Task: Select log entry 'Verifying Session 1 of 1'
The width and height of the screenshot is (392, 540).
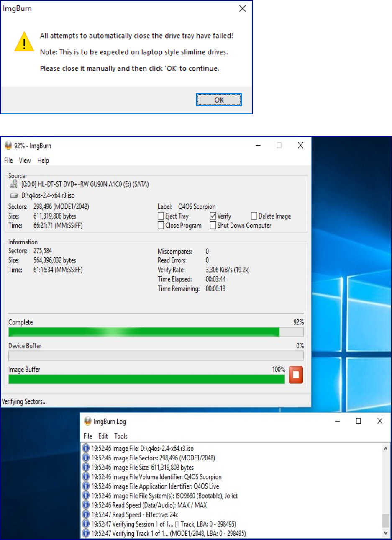Action: click(164, 524)
